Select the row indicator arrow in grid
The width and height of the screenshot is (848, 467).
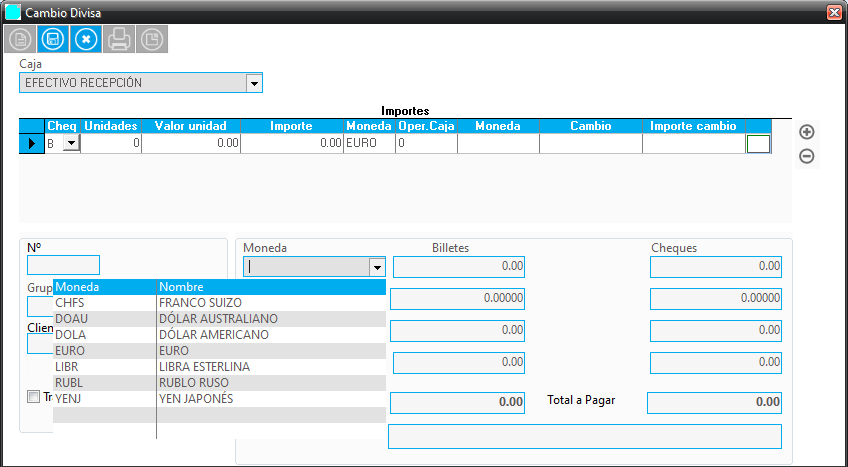(x=31, y=143)
